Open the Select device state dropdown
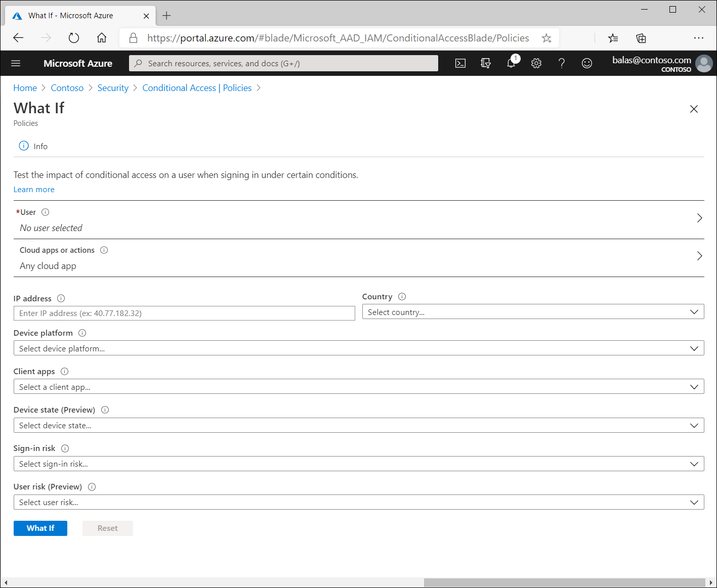Viewport: 717px width, 588px height. (359, 425)
